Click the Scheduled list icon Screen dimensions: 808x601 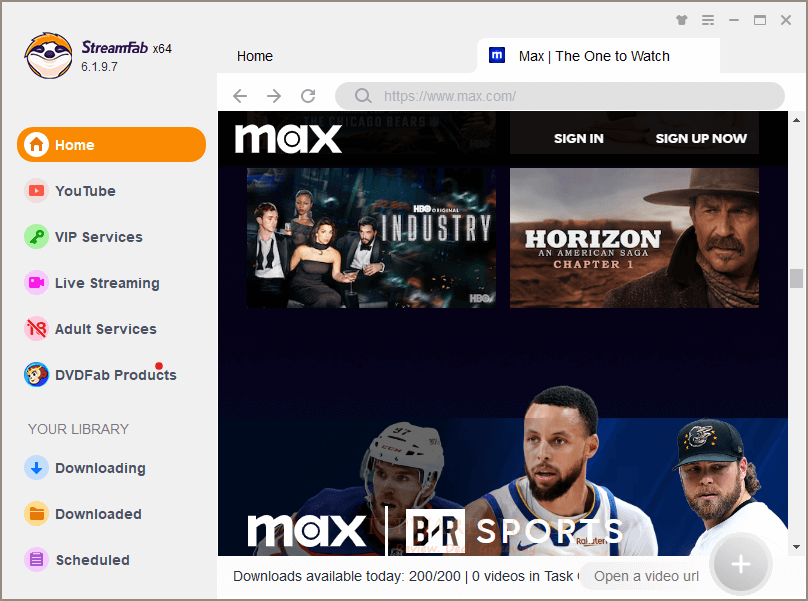click(x=36, y=559)
